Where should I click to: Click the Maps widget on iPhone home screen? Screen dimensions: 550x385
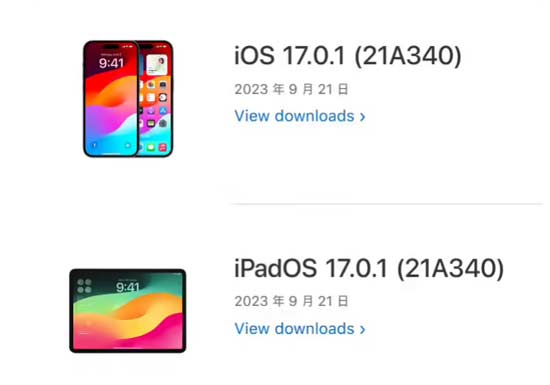coord(157,65)
